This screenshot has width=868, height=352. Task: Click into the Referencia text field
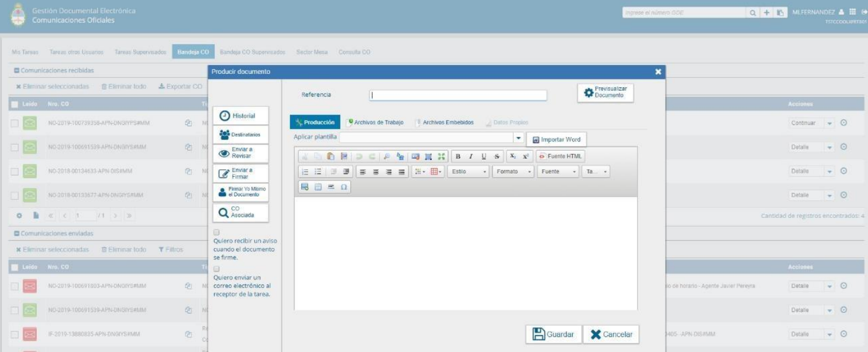457,95
